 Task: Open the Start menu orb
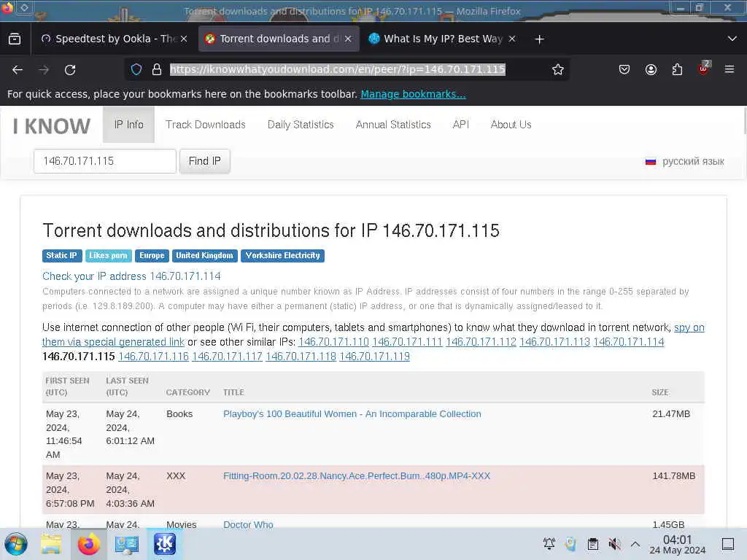pyautogui.click(x=16, y=544)
